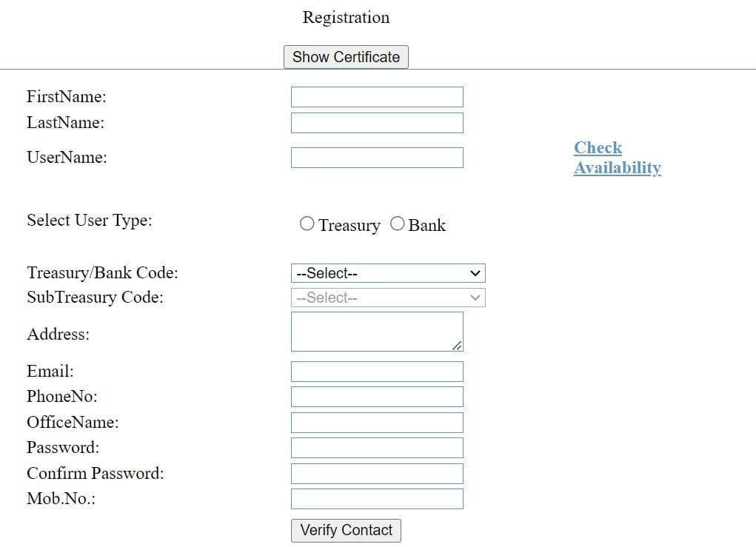Screen dimensions: 756x547
Task: Select the UserName input field
Action: (x=377, y=157)
